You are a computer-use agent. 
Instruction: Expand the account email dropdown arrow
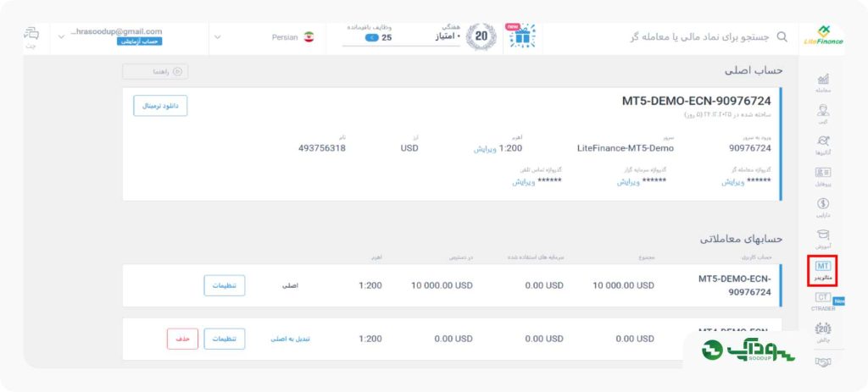pos(61,36)
